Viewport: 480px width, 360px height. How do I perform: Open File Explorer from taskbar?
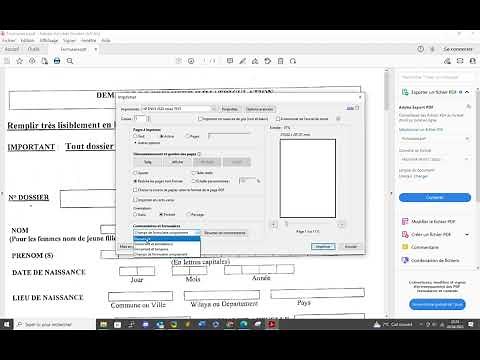[x=104, y=324]
